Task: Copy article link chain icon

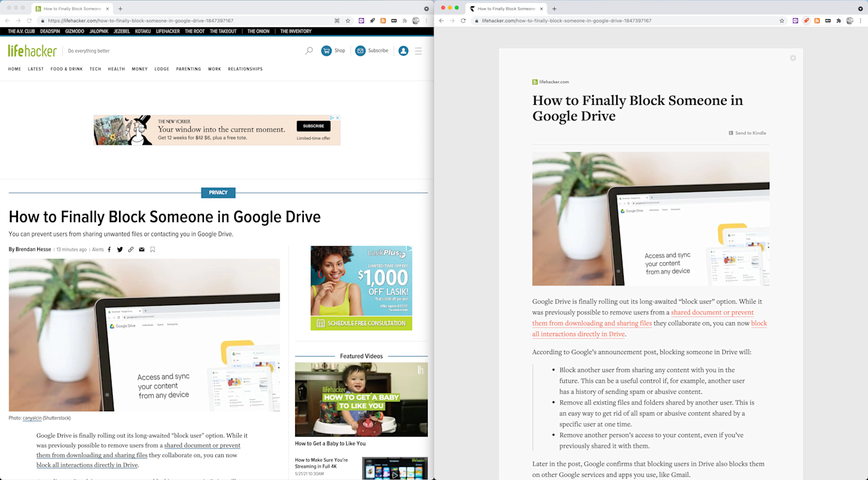Action: click(x=131, y=249)
